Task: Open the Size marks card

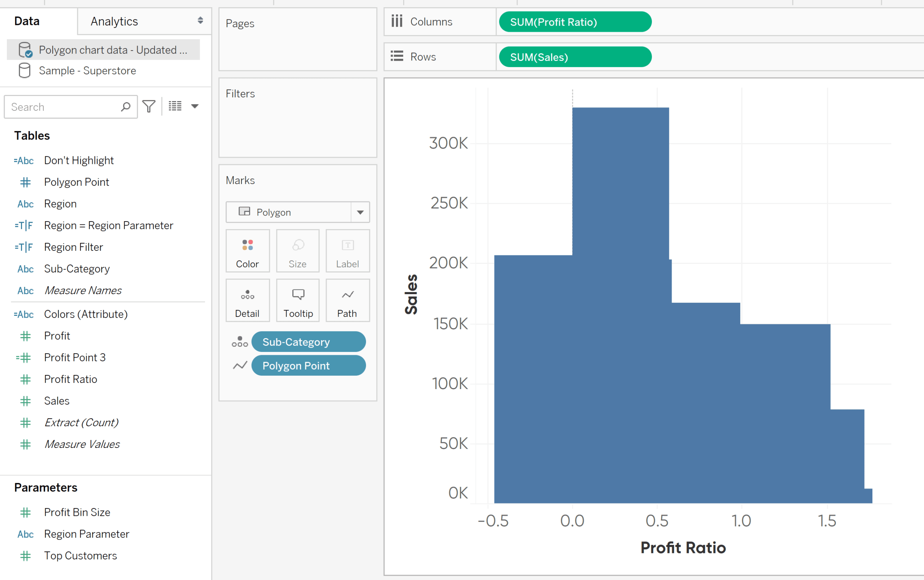Action: click(298, 251)
